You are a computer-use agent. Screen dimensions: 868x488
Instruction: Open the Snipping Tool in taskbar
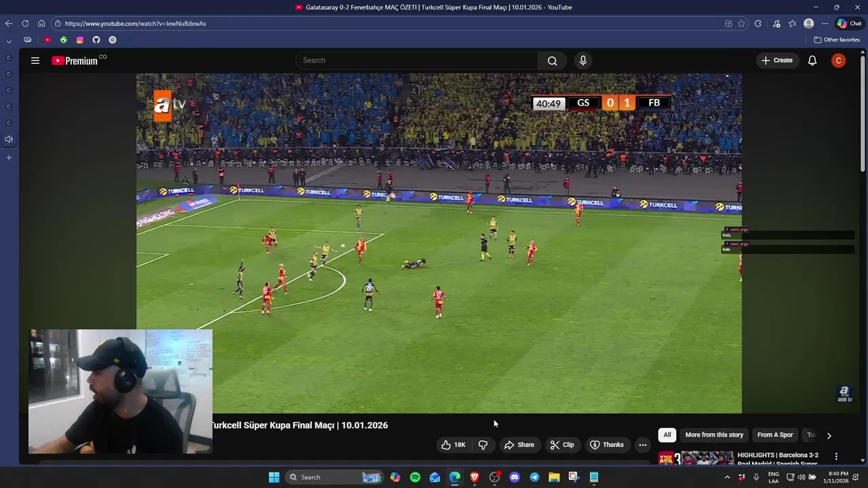[x=574, y=477]
